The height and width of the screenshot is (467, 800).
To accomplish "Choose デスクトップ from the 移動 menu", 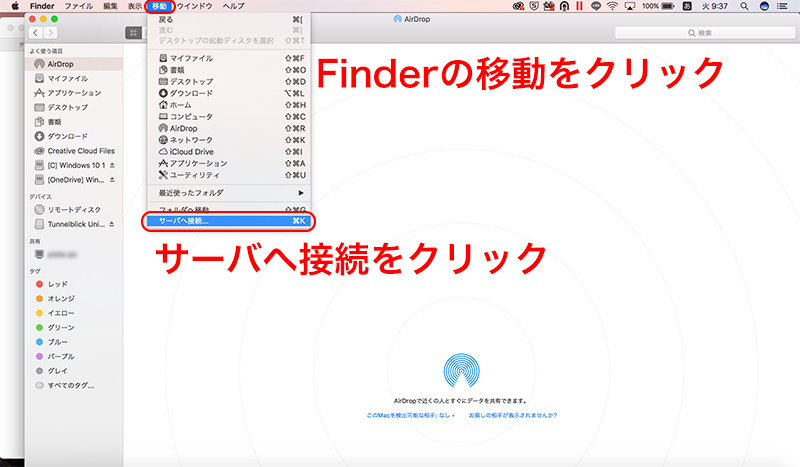I will pyautogui.click(x=229, y=82).
